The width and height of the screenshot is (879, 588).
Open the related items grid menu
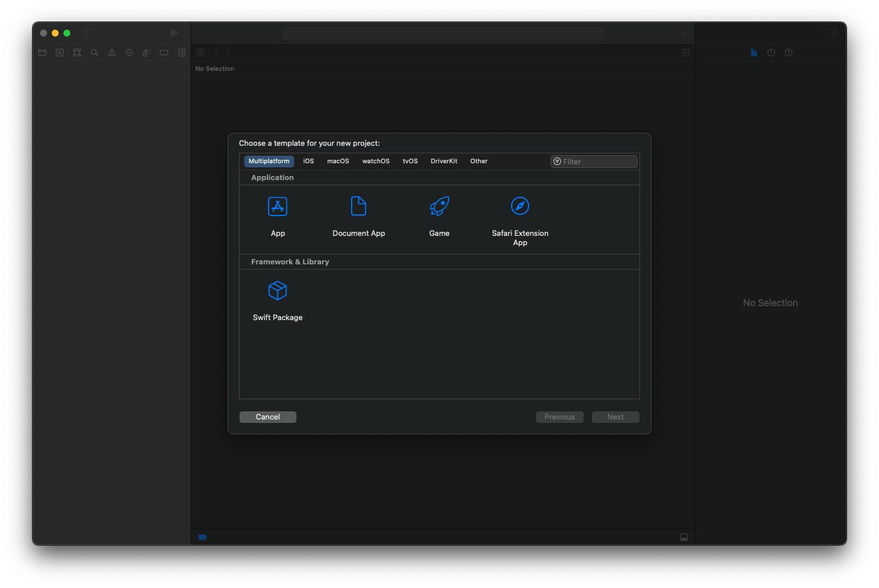click(200, 53)
